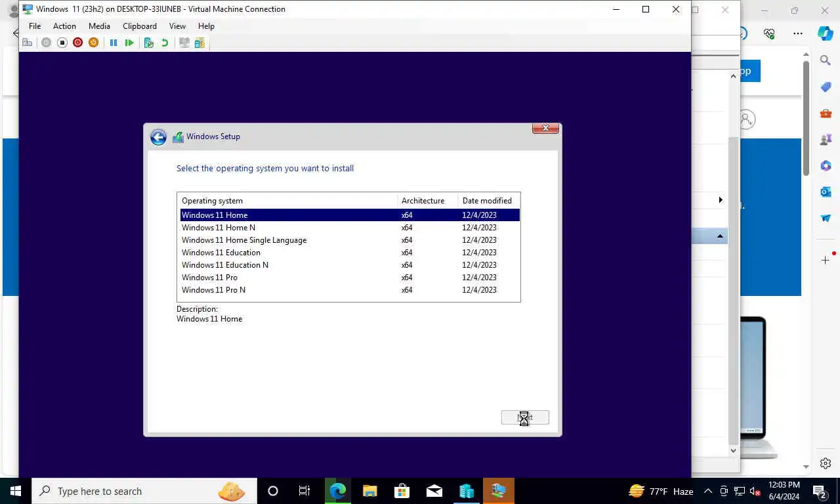
Task: Open Task View on taskbar
Action: (x=304, y=491)
